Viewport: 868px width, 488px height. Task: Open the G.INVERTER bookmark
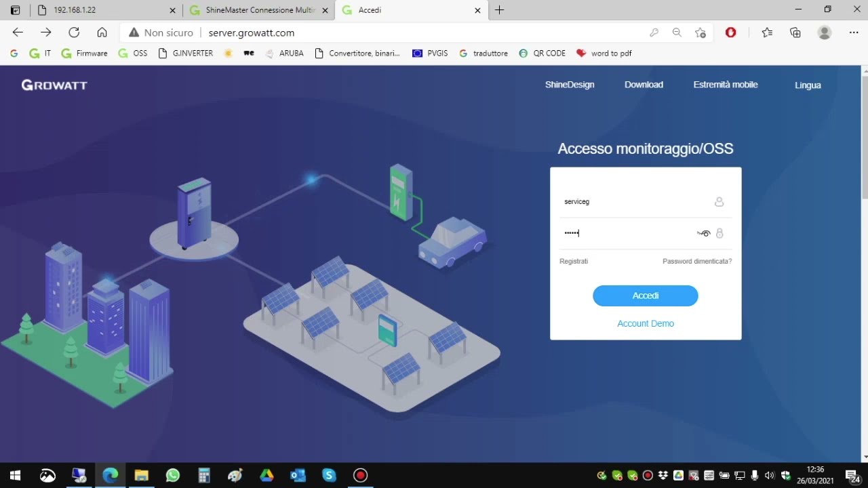pyautogui.click(x=185, y=53)
